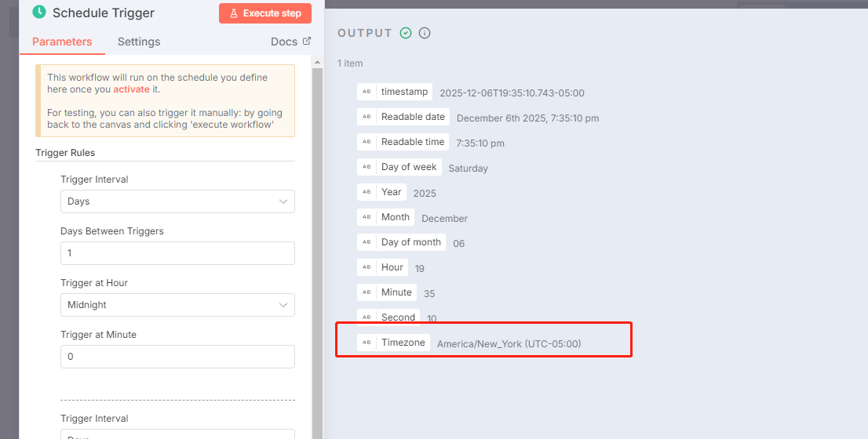Click the Trigger Rules section heading
This screenshot has height=439, width=868.
(65, 153)
